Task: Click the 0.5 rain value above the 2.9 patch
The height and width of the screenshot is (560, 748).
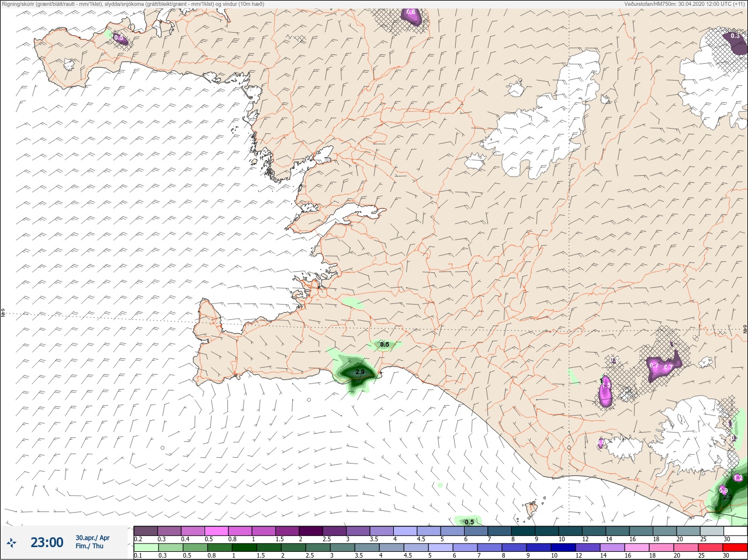Action: (x=385, y=345)
